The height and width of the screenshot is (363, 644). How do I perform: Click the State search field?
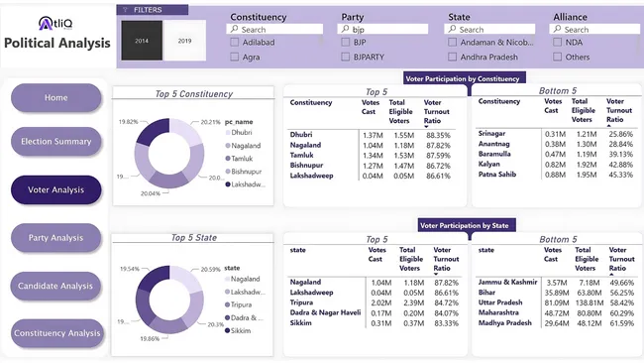click(x=489, y=29)
